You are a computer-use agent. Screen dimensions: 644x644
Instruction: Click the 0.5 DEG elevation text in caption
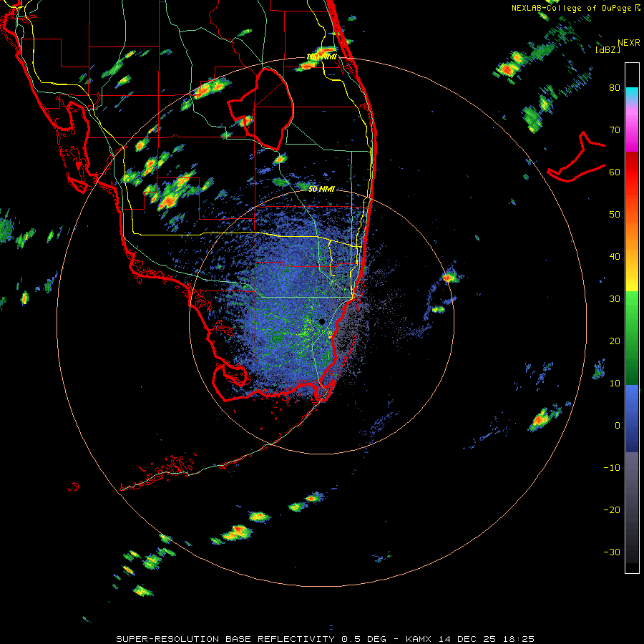[364, 639]
